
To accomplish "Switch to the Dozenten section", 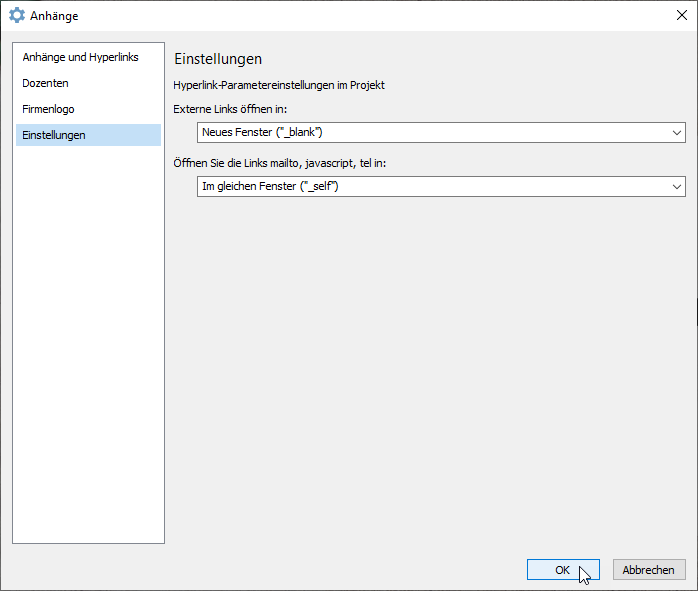I will click(46, 84).
